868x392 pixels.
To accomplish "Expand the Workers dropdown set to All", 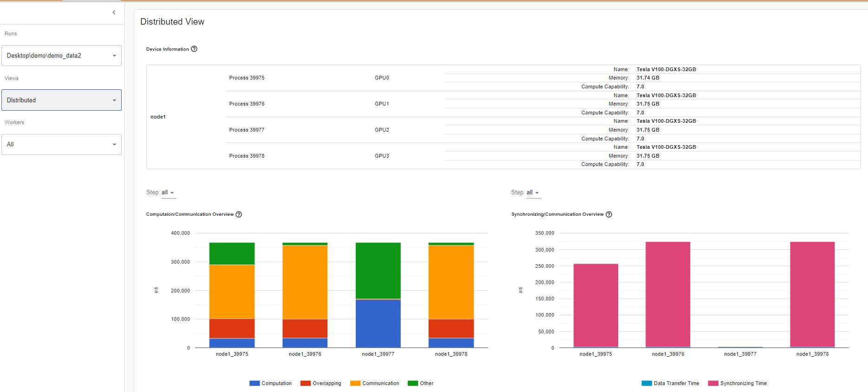I will 61,145.
